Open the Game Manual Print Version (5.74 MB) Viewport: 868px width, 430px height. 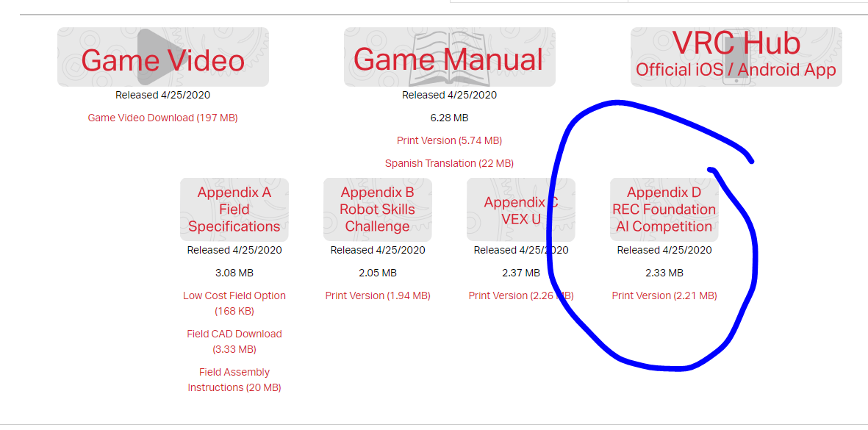point(449,140)
